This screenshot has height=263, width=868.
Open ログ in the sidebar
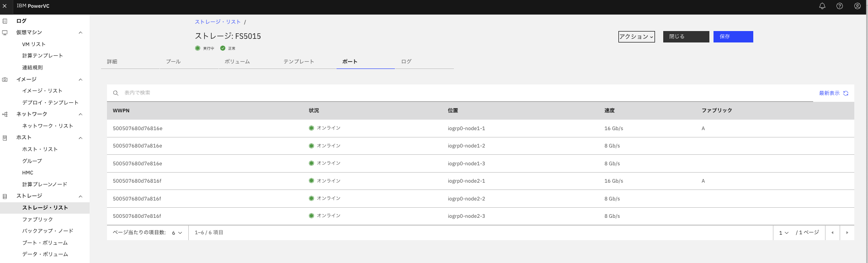[21, 21]
